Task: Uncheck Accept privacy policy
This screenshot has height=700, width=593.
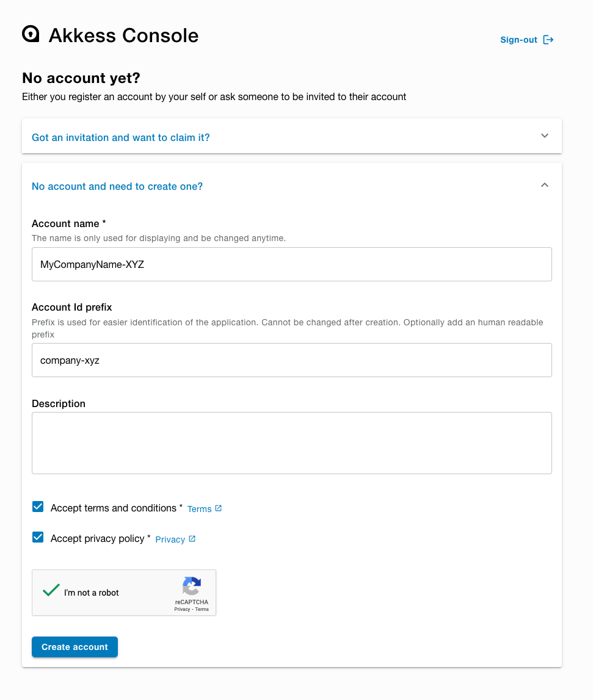Action: point(38,537)
